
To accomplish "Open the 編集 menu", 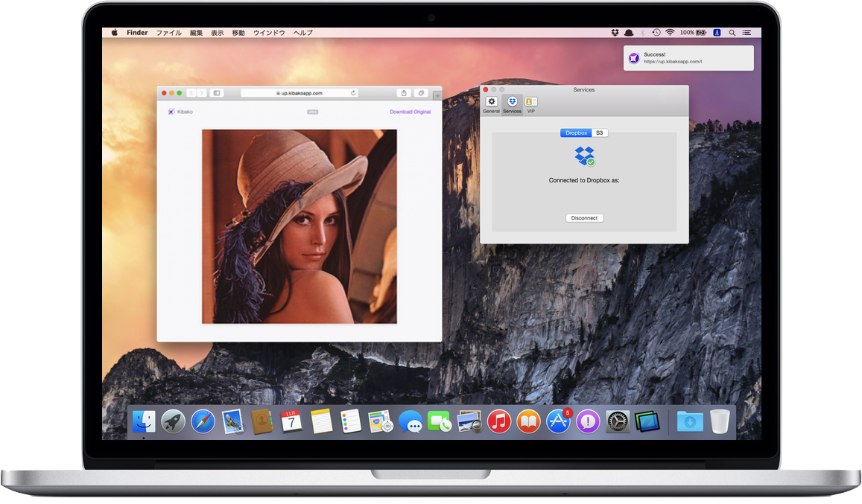I will [196, 33].
